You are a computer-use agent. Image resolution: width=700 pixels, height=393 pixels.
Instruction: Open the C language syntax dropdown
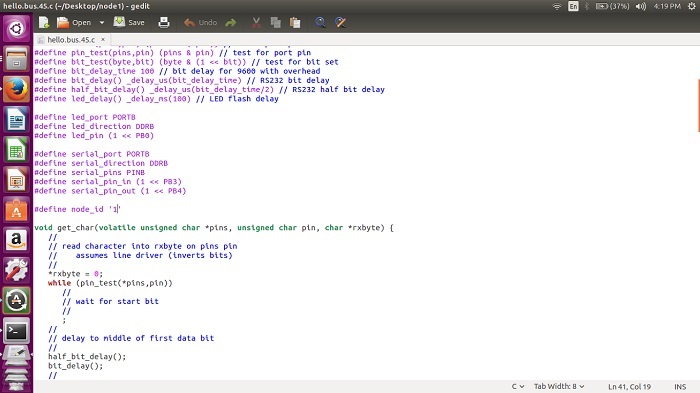pos(518,386)
